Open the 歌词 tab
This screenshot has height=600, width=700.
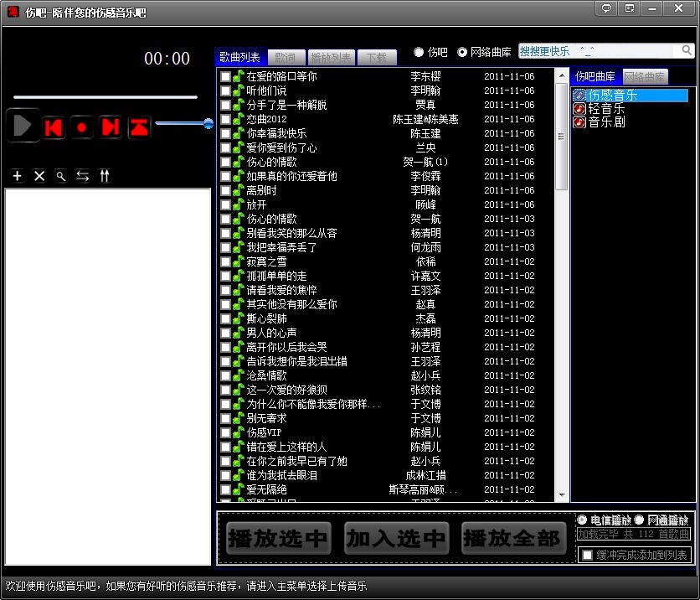pos(285,58)
